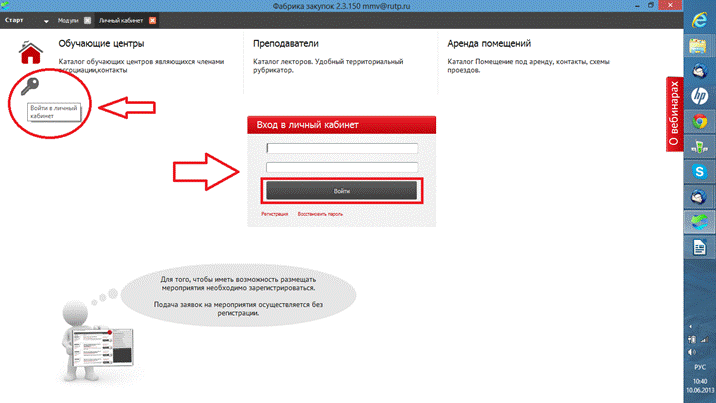The width and height of the screenshot is (716, 403).
Task: Switch the РУС input language indicator
Action: [700, 367]
